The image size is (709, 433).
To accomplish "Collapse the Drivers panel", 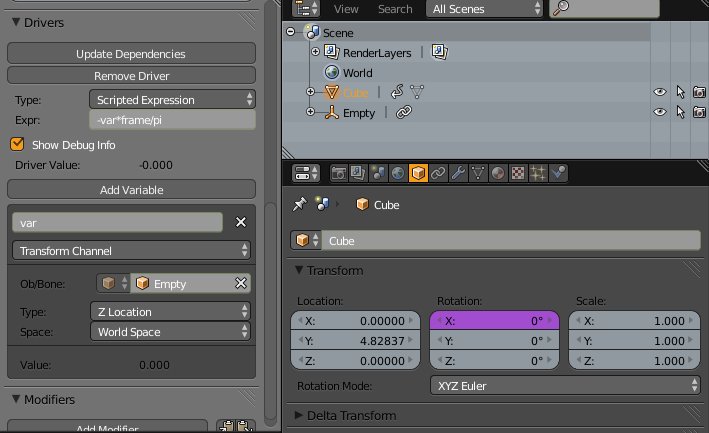I will [x=16, y=22].
